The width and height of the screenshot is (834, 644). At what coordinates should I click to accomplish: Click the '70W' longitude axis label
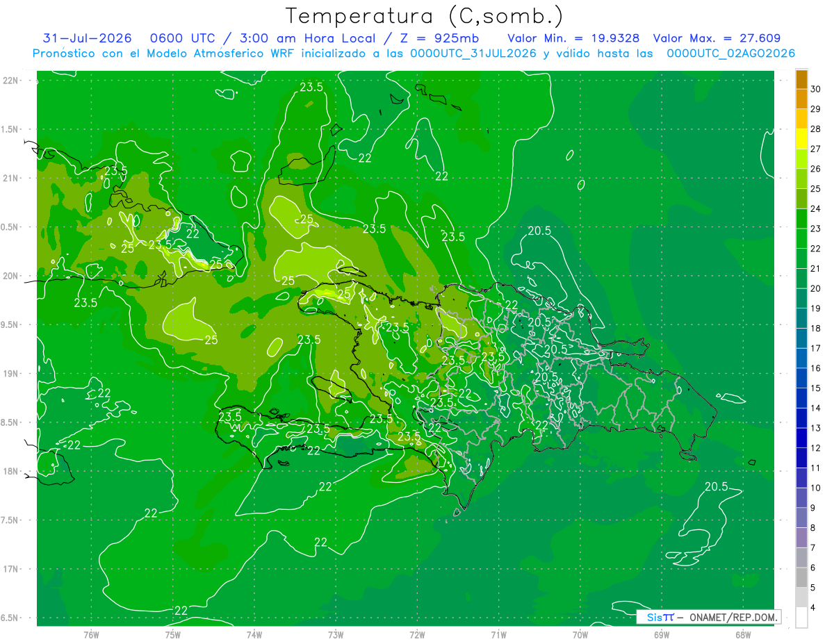[x=580, y=634]
